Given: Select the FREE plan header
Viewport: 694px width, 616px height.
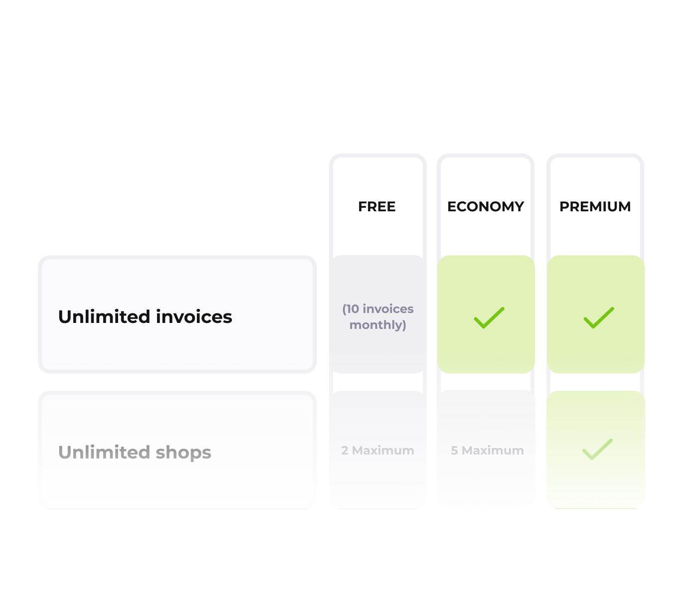Looking at the screenshot, I should 377,206.
